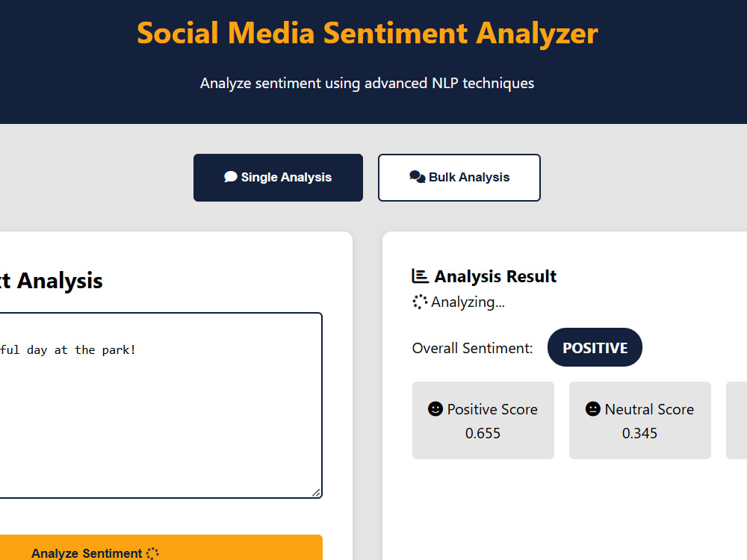Click the Analysis Result heading
Image resolution: width=747 pixels, height=560 pixels.
pyautogui.click(x=495, y=276)
